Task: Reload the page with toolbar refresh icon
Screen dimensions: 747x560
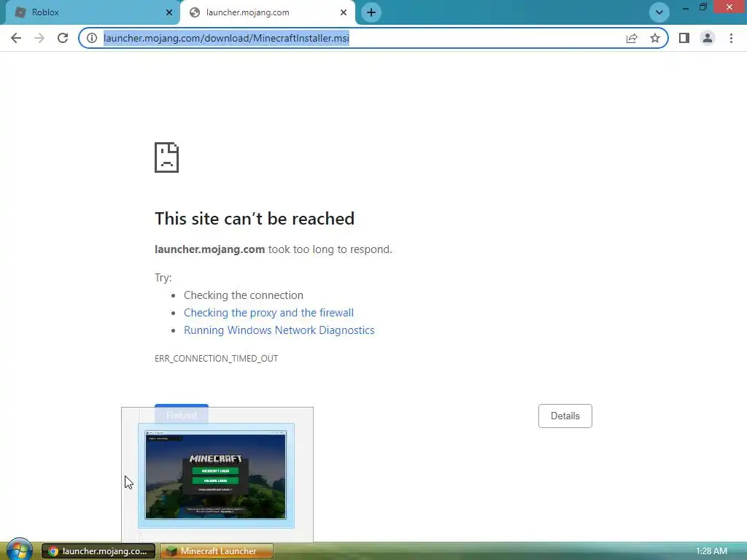Action: tap(63, 38)
